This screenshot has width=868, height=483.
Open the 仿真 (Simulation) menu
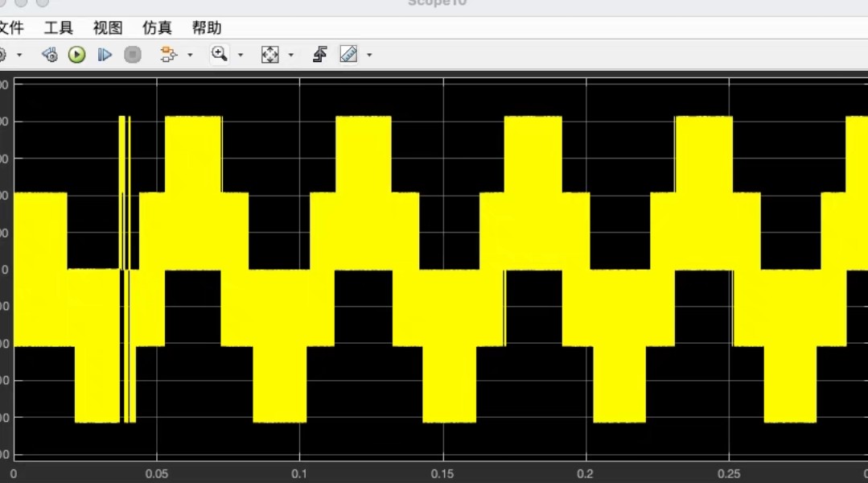pyautogui.click(x=157, y=27)
